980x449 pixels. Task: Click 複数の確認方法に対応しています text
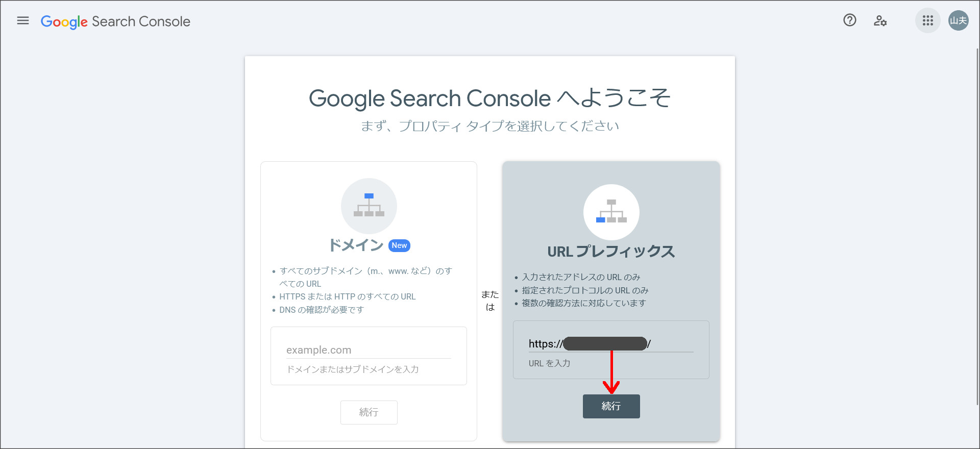coord(584,303)
